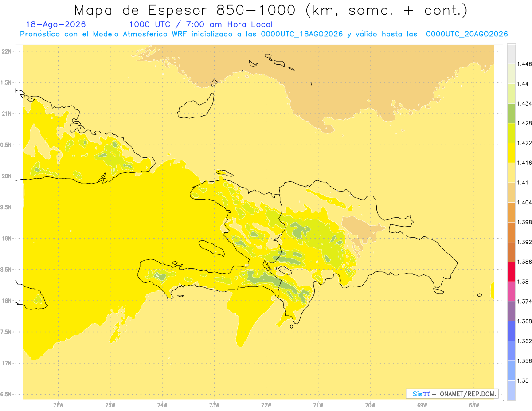Pick the green 1.428–1.434 legend swatch
Image resolution: width=532 pixels, height=411 pixels.
tap(511, 113)
